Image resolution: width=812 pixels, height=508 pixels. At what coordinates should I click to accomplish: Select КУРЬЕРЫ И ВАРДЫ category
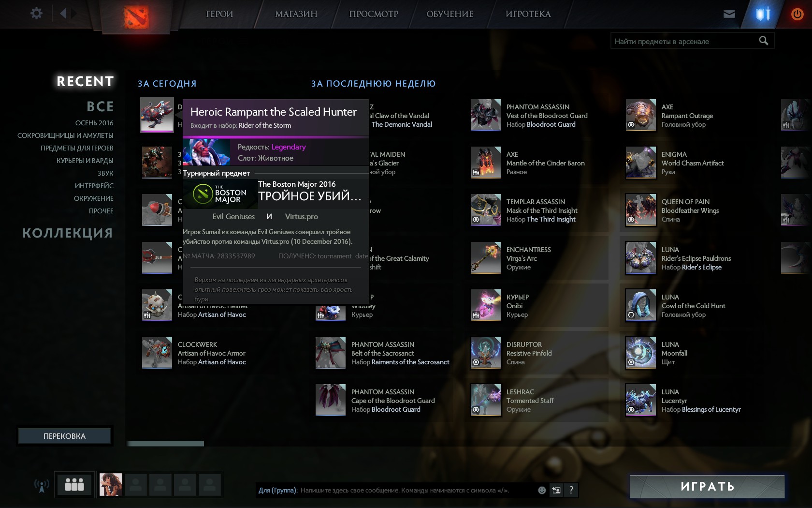coord(85,161)
